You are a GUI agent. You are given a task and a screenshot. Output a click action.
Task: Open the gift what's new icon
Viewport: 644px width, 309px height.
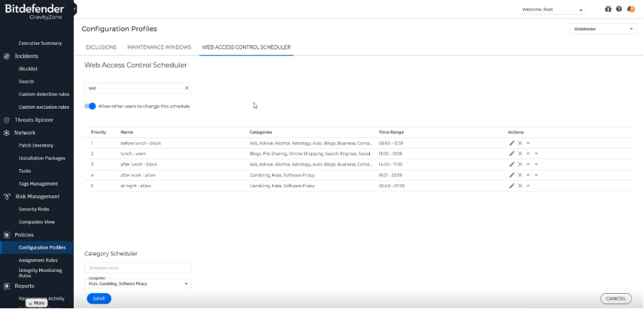point(608,9)
